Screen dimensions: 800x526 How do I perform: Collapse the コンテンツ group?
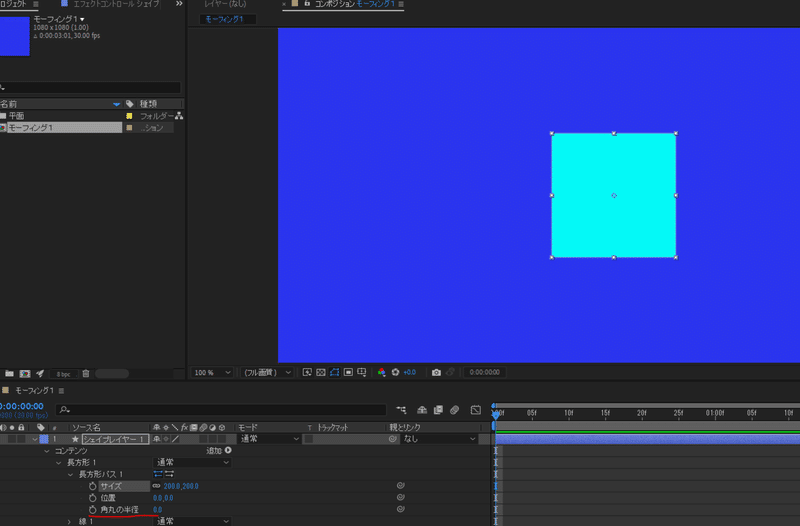pyautogui.click(x=47, y=451)
